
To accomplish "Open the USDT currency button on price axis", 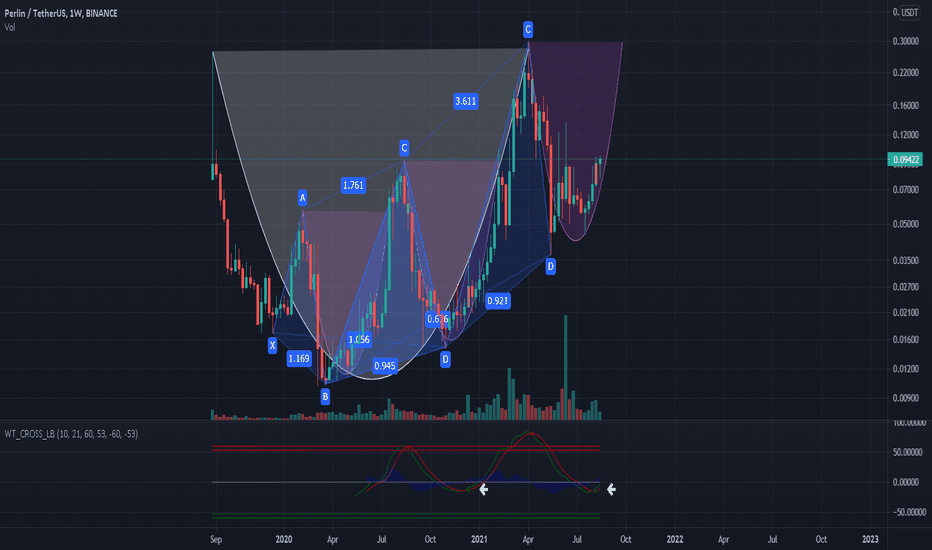I will [908, 12].
